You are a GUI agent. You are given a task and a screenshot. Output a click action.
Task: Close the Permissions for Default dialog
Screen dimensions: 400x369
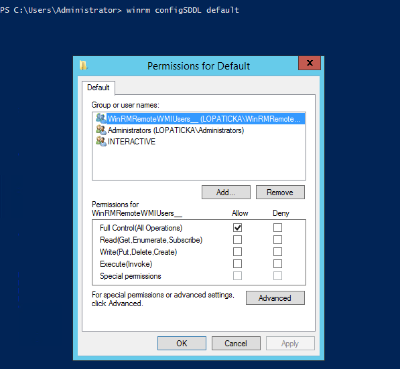pos(309,63)
